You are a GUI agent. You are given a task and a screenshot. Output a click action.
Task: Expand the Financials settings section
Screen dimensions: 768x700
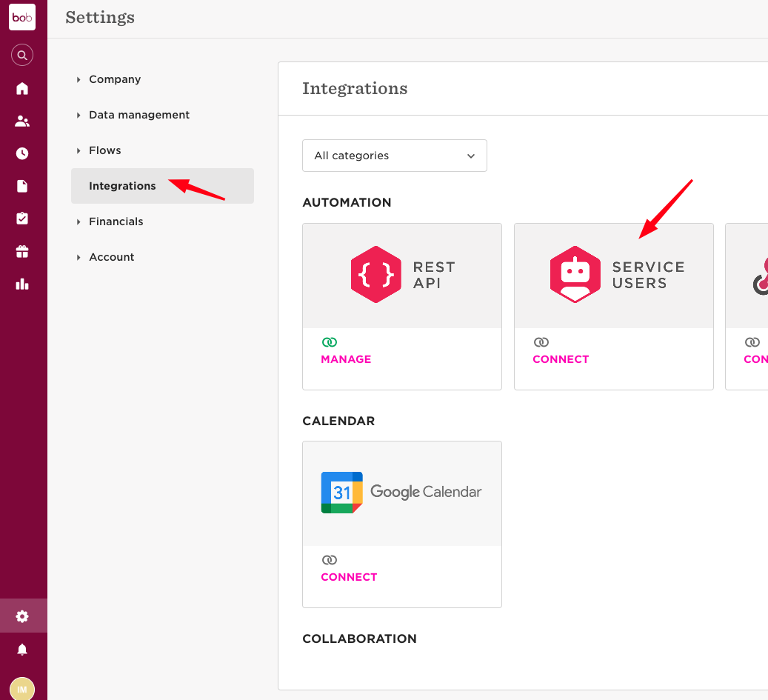click(x=116, y=221)
